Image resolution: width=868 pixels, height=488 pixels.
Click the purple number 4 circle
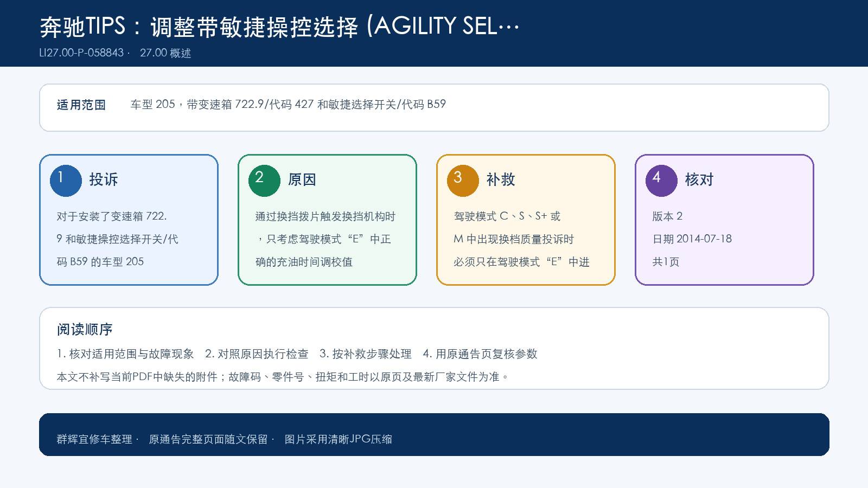click(x=661, y=181)
